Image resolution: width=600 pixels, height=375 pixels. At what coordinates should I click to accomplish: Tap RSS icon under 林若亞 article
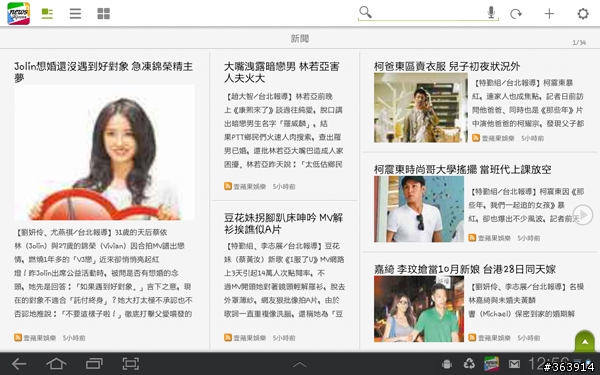[228, 186]
